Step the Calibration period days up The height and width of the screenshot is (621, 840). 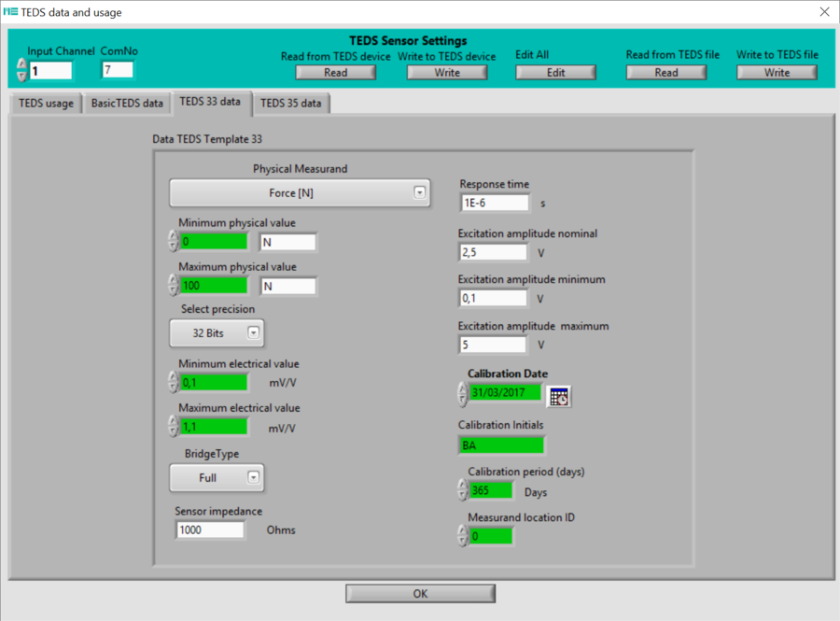[x=463, y=485]
